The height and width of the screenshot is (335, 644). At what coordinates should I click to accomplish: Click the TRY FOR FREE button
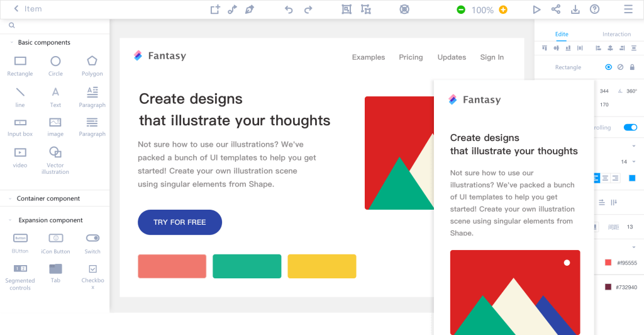point(180,222)
